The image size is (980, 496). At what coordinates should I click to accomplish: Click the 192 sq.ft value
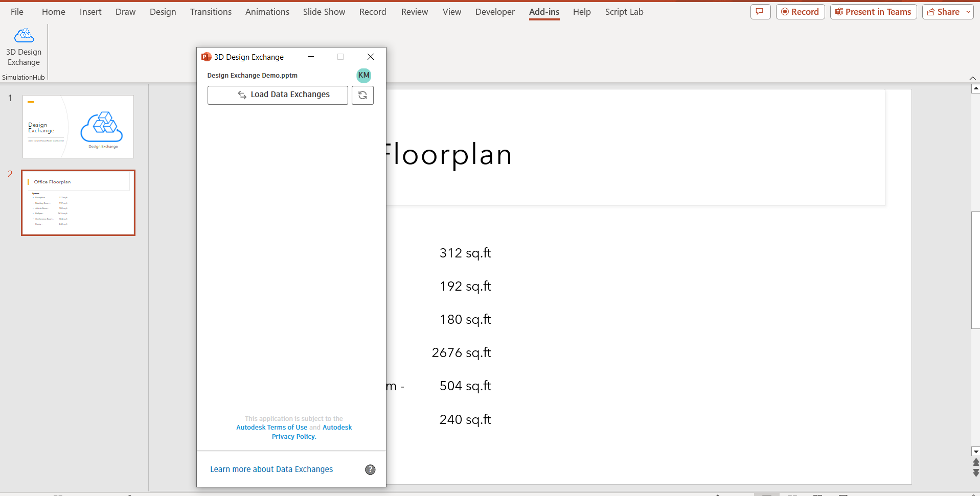pos(465,286)
